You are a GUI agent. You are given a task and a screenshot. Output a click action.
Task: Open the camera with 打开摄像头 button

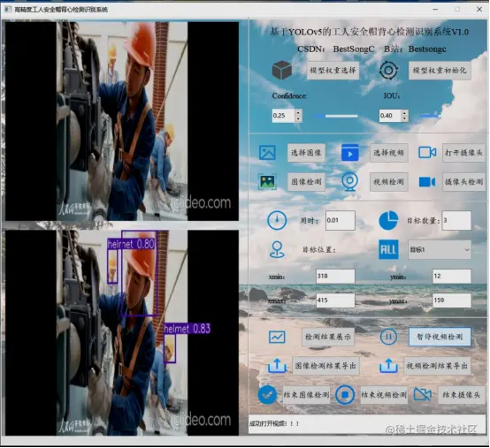(463, 153)
